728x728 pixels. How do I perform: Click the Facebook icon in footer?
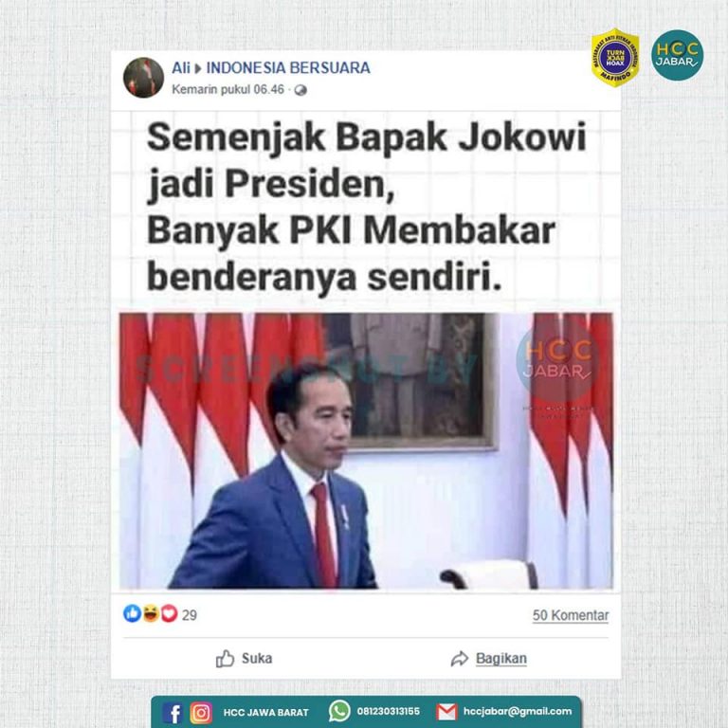point(173,713)
